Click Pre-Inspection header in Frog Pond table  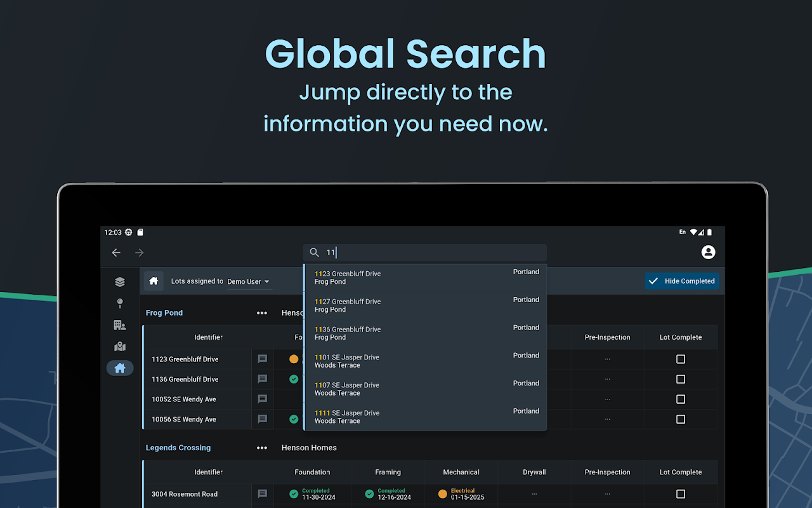[608, 337]
